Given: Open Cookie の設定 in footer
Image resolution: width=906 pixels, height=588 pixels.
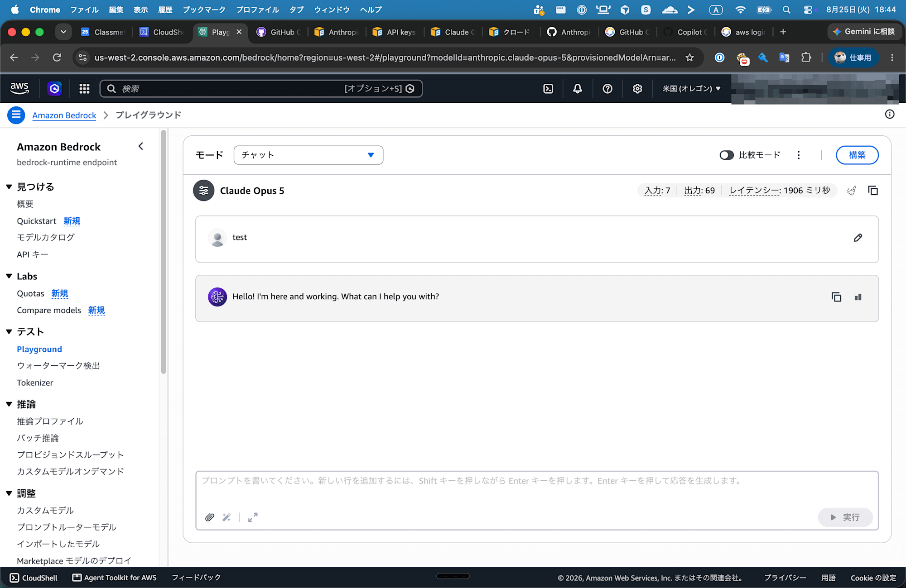Looking at the screenshot, I should [873, 578].
